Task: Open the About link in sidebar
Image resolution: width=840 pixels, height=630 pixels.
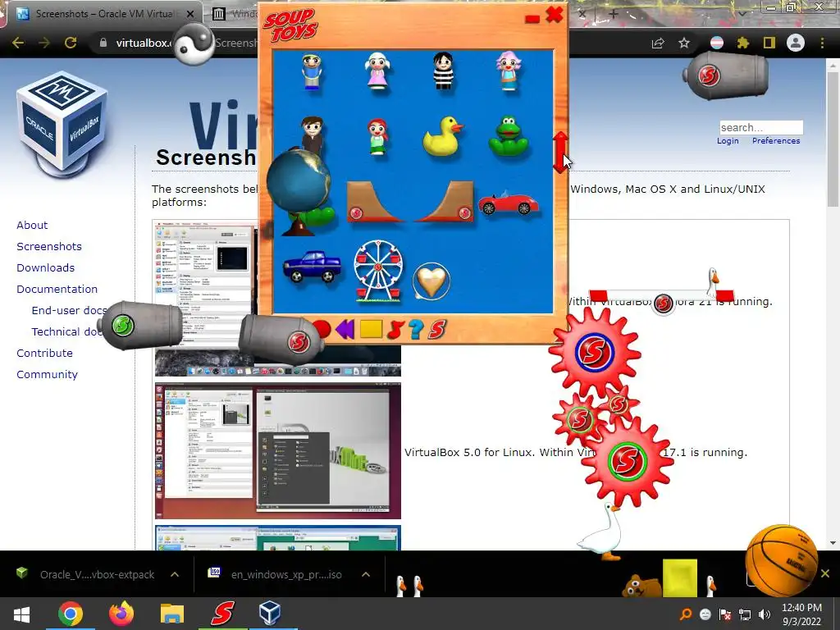Action: pos(32,225)
